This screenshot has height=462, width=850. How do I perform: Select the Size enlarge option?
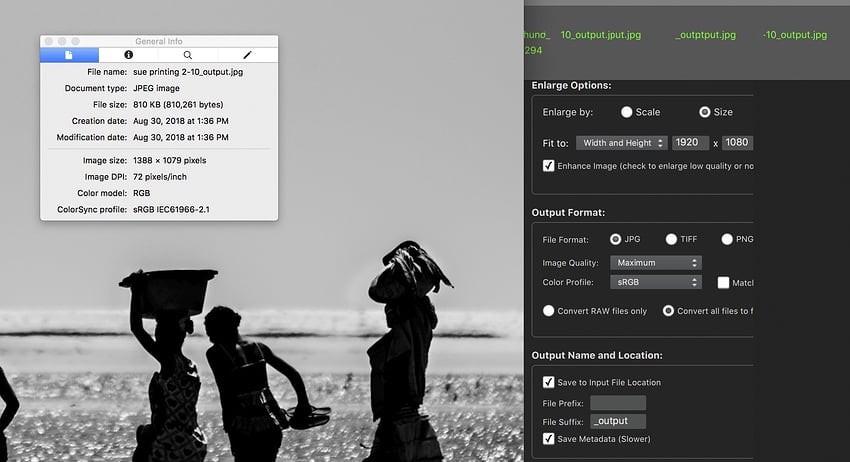pyautogui.click(x=704, y=112)
